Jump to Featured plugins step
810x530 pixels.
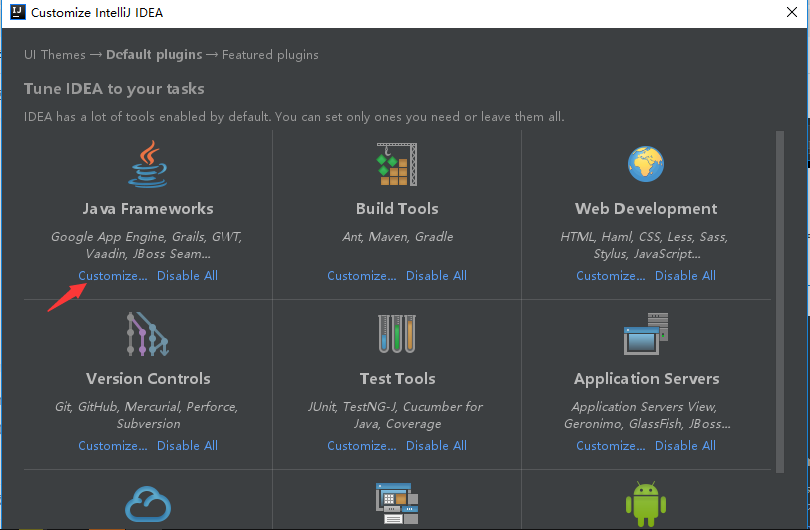click(x=270, y=55)
